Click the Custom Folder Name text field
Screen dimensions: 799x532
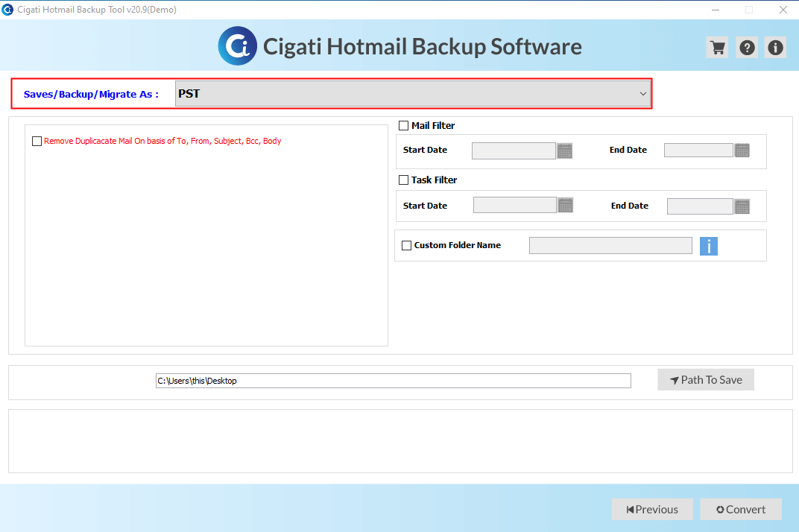(x=610, y=246)
